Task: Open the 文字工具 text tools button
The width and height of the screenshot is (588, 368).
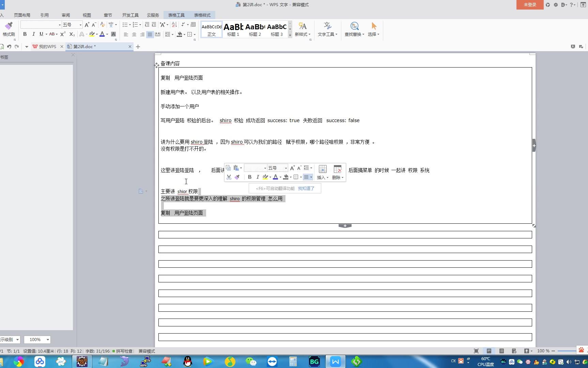Action: pyautogui.click(x=327, y=30)
